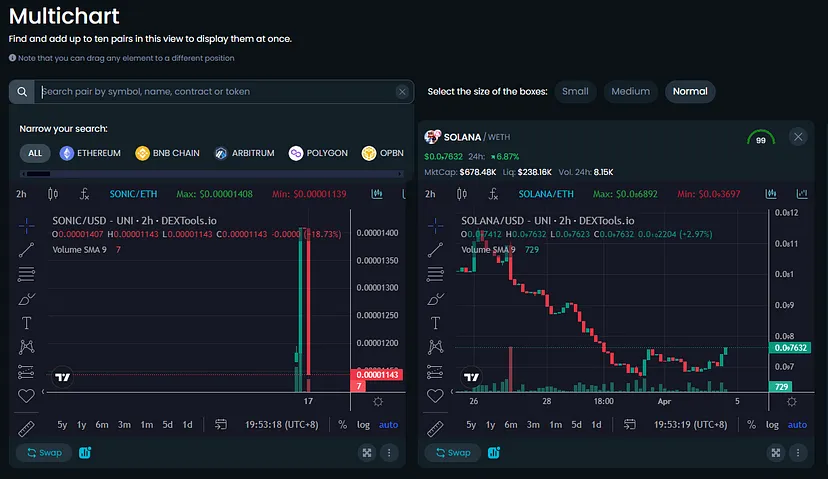Toggle log scale on the SONIC chart
The height and width of the screenshot is (479, 828).
click(363, 425)
